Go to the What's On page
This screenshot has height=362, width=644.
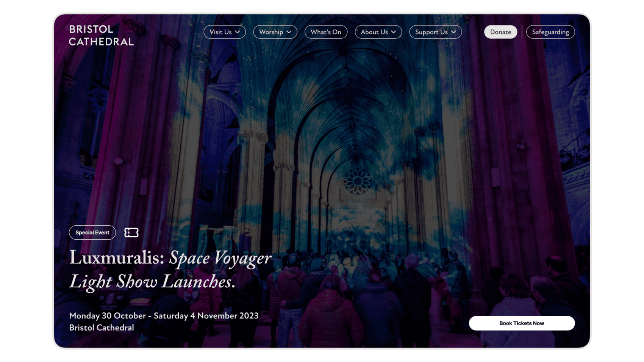(x=326, y=32)
